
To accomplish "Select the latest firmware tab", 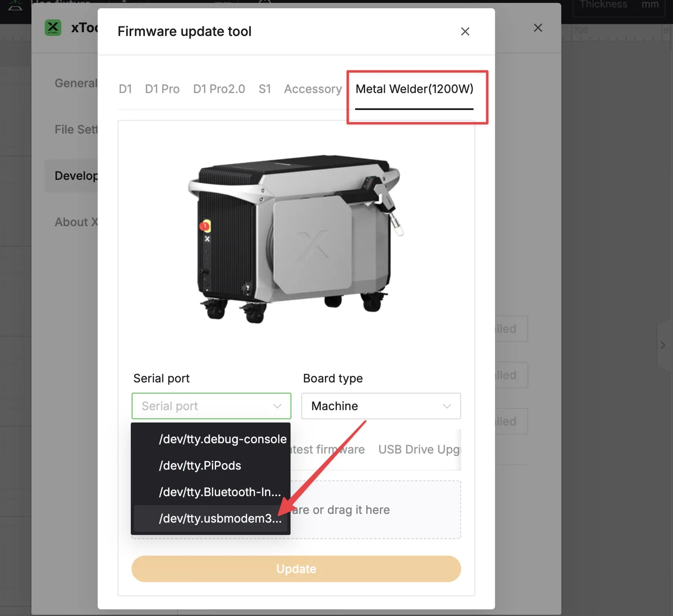I will pyautogui.click(x=328, y=449).
